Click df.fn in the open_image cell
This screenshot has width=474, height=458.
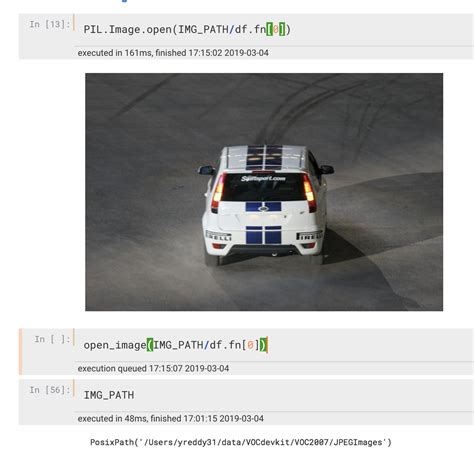point(225,345)
